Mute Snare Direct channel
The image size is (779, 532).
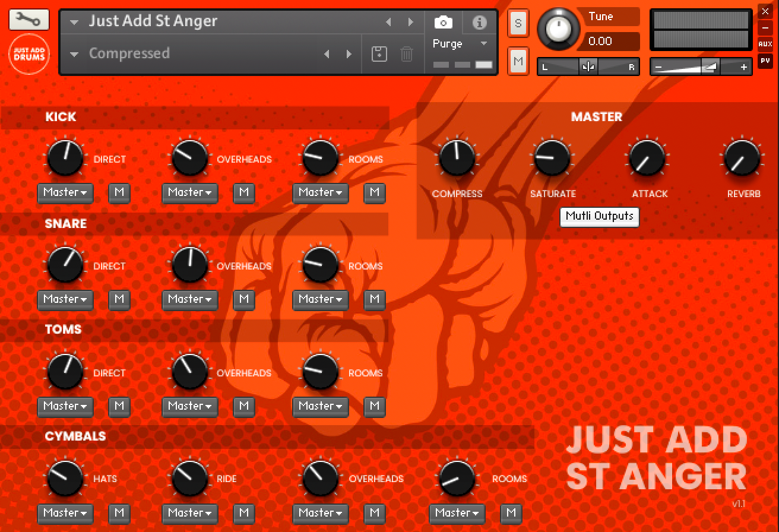coord(119,299)
